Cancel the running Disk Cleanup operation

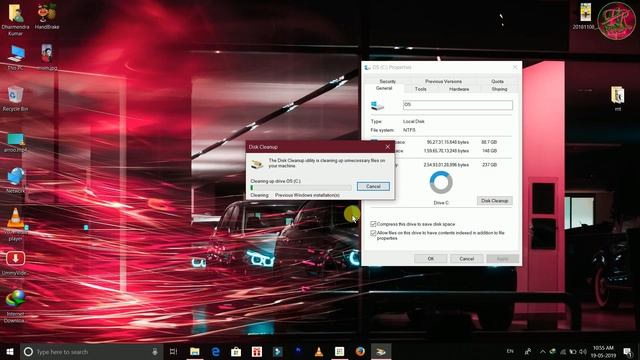[x=373, y=187]
